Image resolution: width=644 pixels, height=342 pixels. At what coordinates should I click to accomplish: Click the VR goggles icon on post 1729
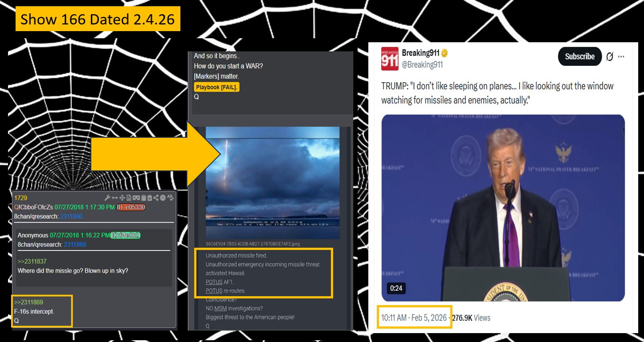(x=136, y=198)
